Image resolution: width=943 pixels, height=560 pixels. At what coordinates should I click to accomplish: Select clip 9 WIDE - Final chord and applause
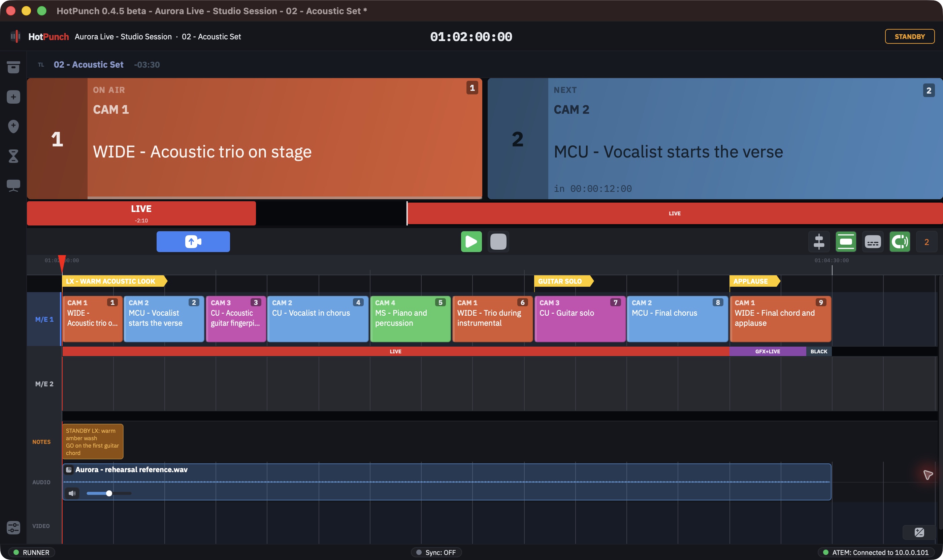[780, 319]
